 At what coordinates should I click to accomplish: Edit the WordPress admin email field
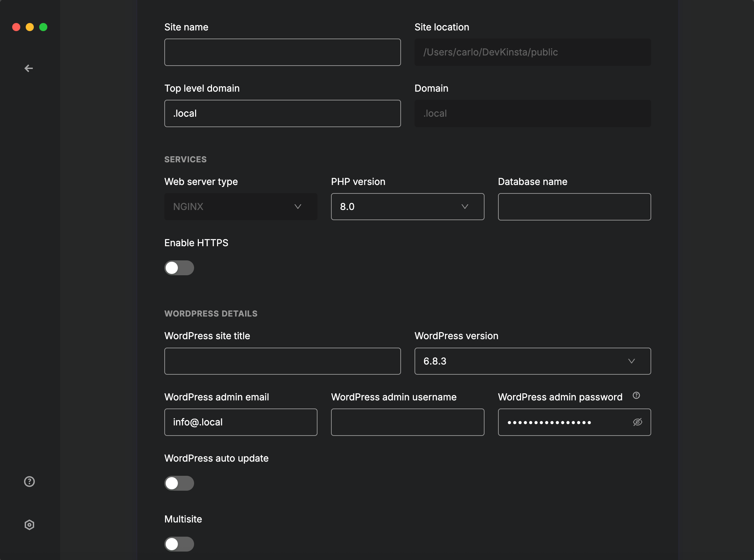point(240,422)
